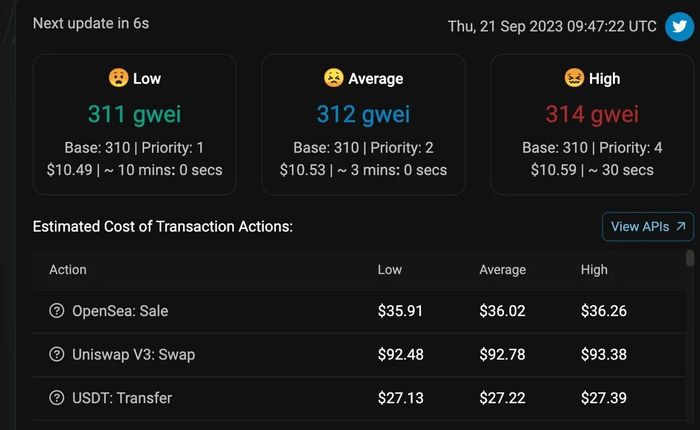The width and height of the screenshot is (700, 430).
Task: Click the Twitter bird icon
Action: pyautogui.click(x=679, y=26)
